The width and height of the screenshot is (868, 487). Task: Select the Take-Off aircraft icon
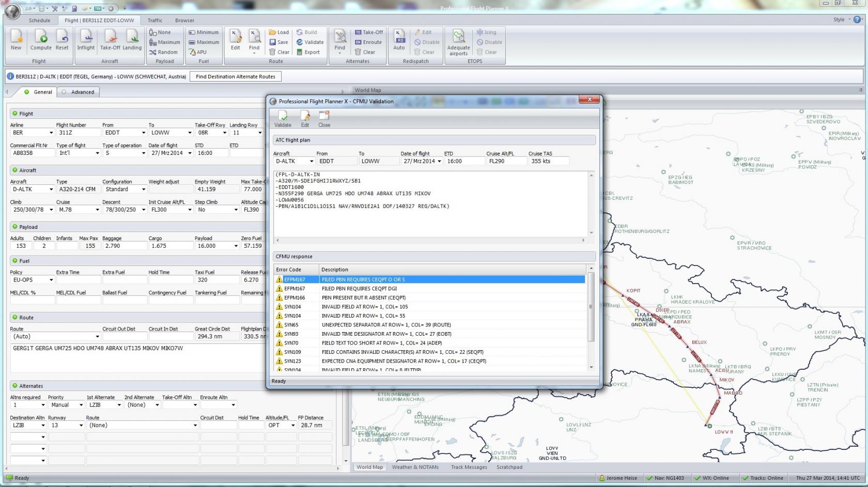(110, 40)
